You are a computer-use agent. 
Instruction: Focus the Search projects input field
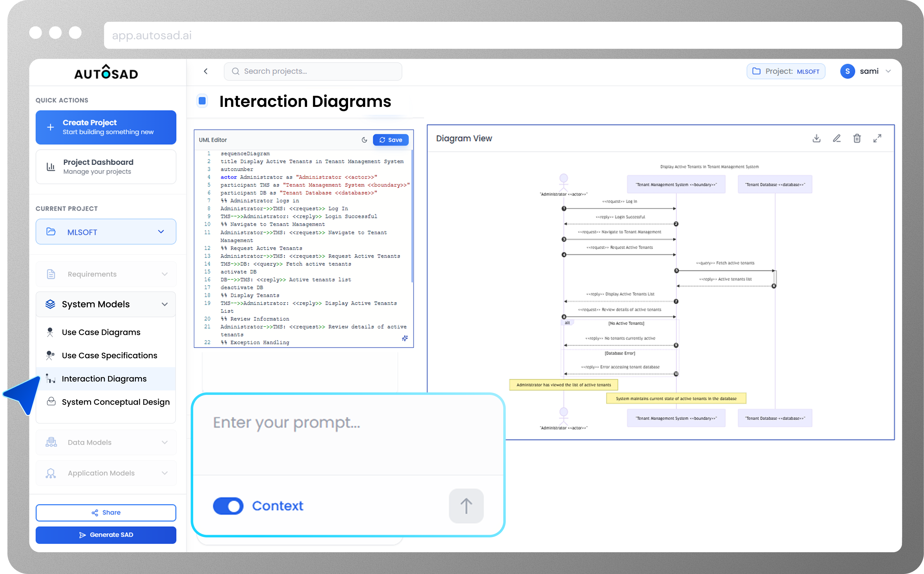click(x=313, y=71)
